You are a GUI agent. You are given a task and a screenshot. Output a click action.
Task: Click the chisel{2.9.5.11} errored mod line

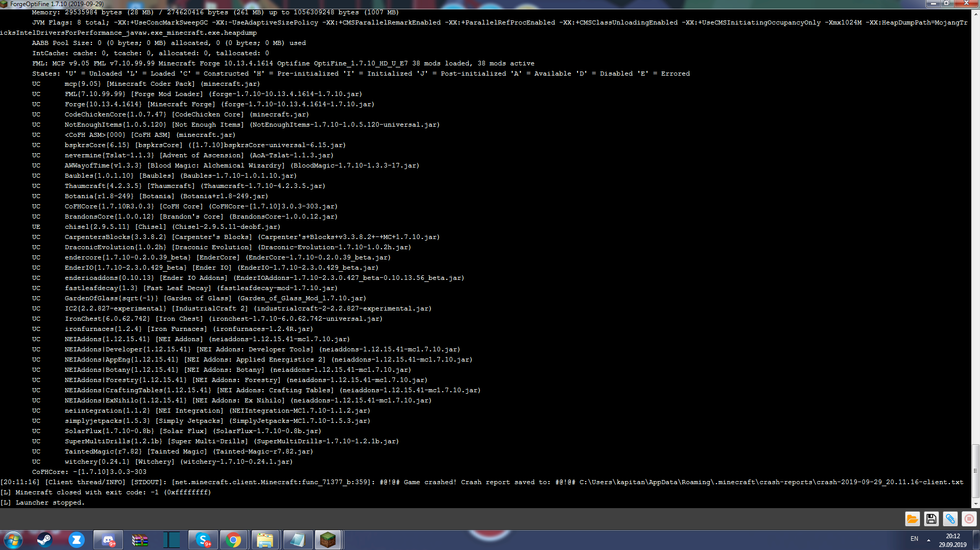[x=156, y=227]
